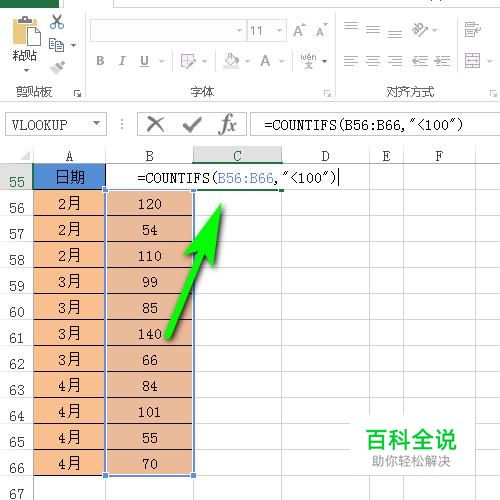Click inside the formula bar COUNTIFS text
Viewport: 500px width, 500px height.
(x=363, y=125)
